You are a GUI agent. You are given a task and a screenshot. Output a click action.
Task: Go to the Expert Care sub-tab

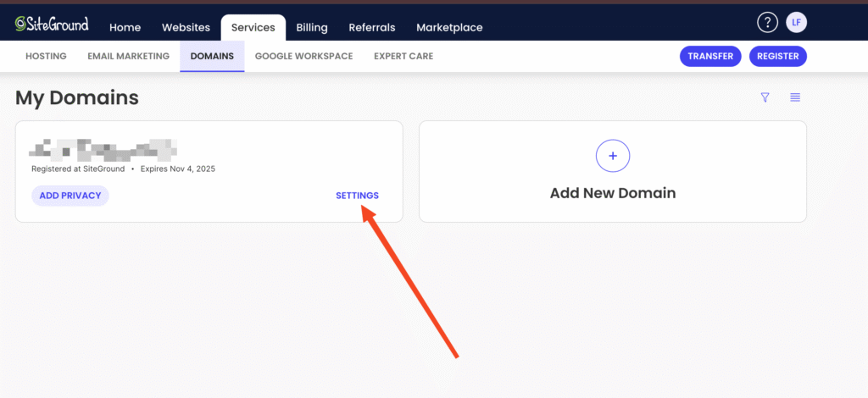(x=403, y=56)
